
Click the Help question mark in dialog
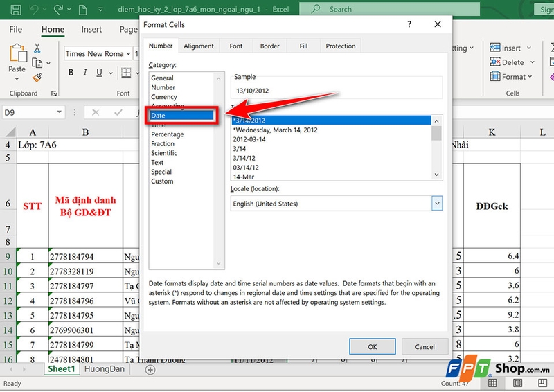pos(409,24)
